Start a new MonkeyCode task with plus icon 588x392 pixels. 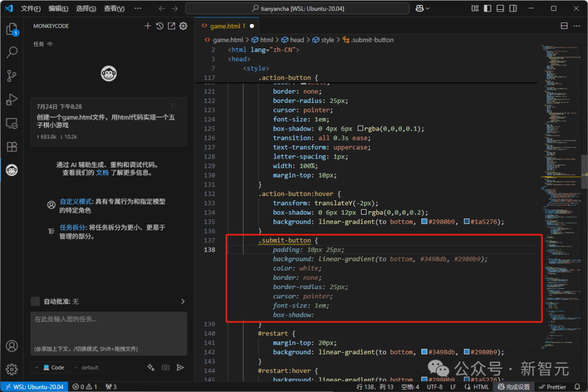coord(148,26)
